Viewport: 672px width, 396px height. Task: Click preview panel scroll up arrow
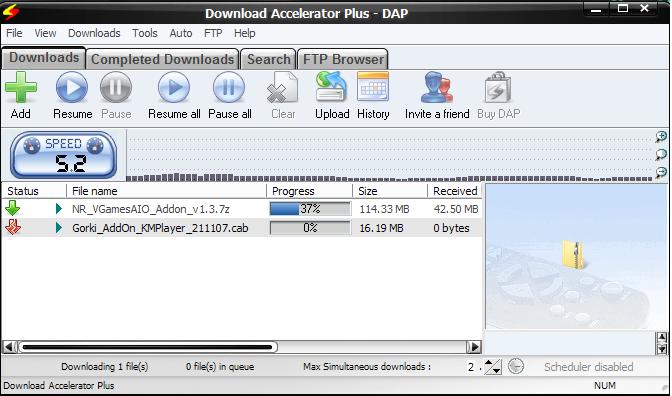[662, 337]
